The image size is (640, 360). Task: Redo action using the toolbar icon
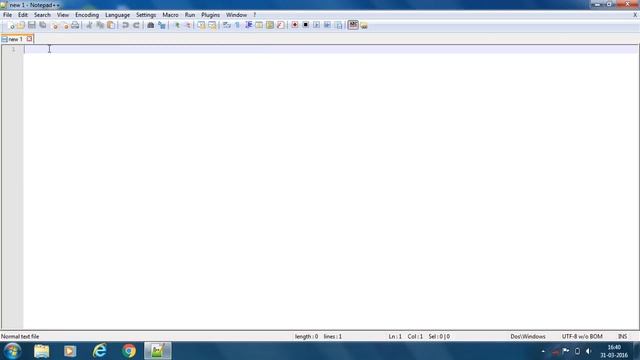point(136,25)
